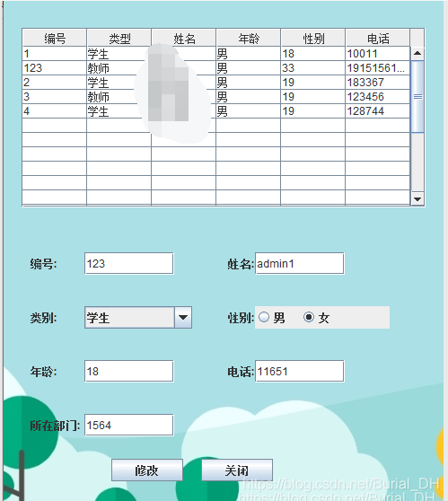The image size is (448, 501).
Task: Click the cell showing 18 in the table
Action: click(x=312, y=54)
